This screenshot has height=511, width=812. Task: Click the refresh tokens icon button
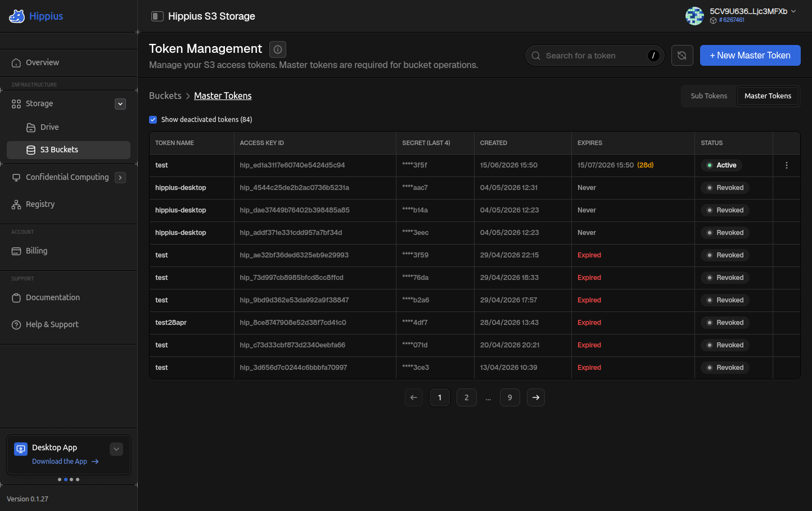pos(682,55)
